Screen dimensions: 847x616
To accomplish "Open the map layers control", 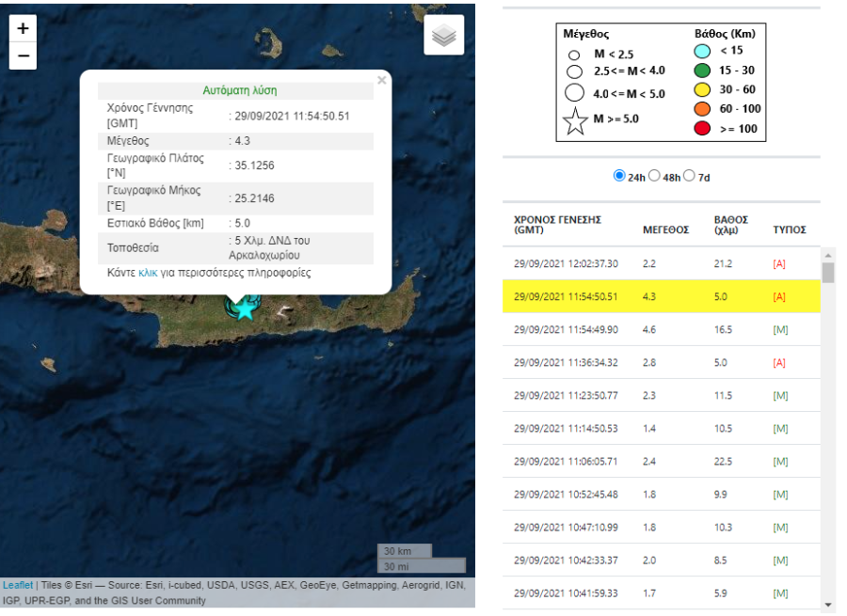I will click(x=444, y=36).
